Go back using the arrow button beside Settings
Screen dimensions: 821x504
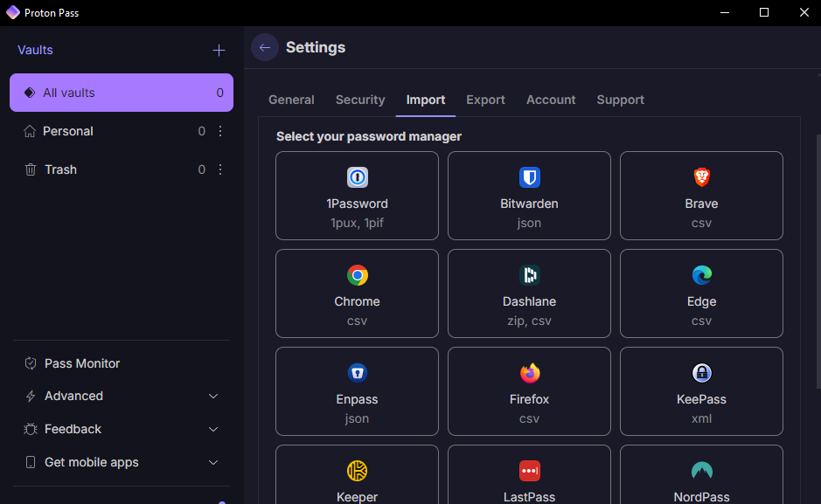pos(264,47)
